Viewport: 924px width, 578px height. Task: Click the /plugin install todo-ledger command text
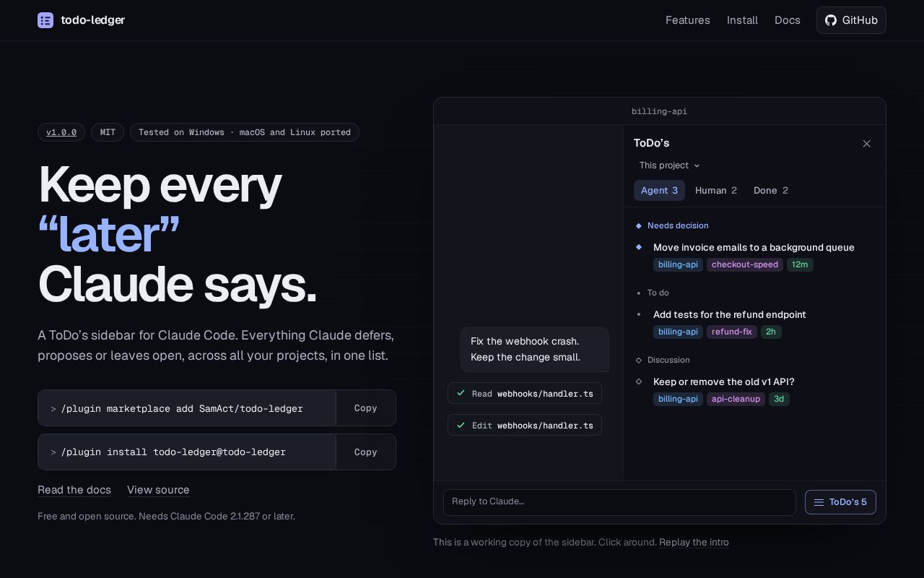(173, 452)
